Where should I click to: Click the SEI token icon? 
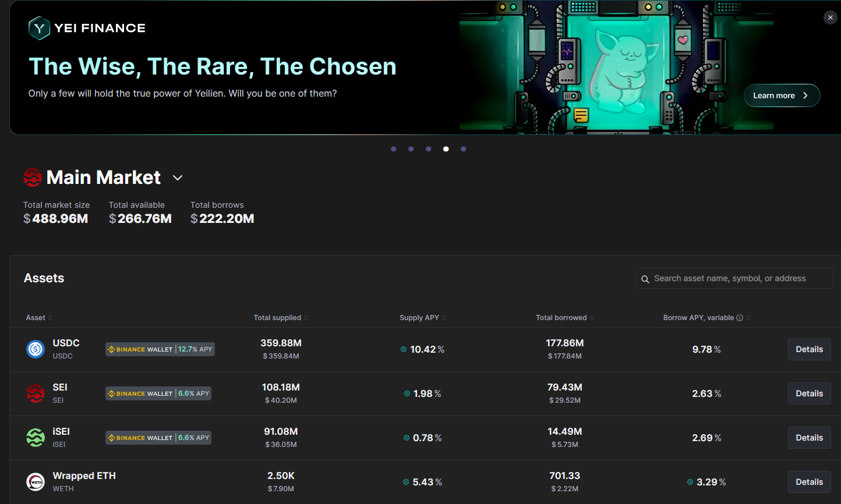click(36, 393)
